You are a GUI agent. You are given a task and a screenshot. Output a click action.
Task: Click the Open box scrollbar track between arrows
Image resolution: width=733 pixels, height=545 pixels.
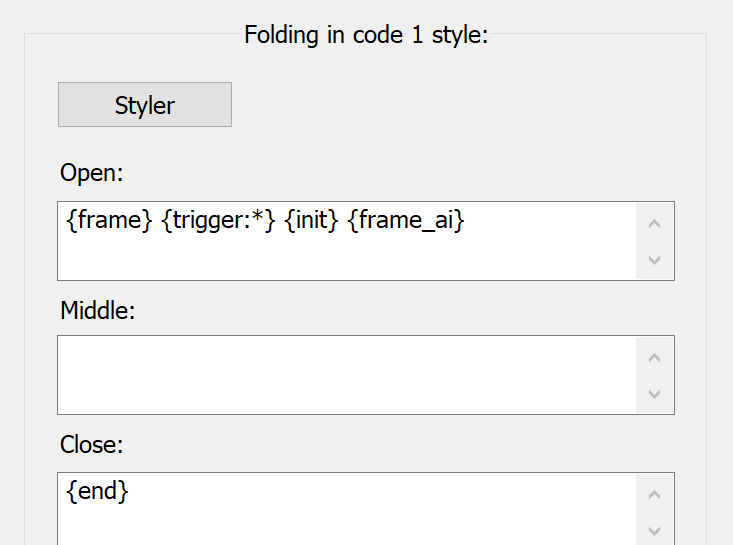click(x=654, y=242)
